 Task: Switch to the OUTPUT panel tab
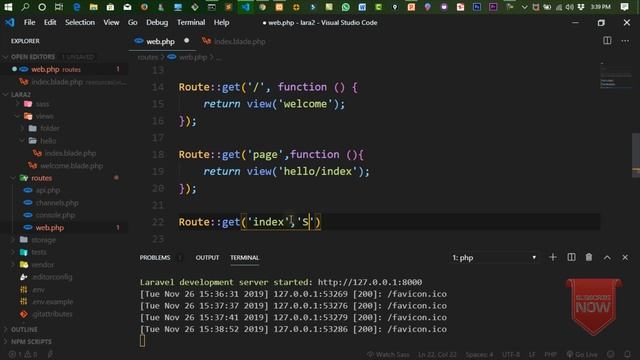(207, 258)
